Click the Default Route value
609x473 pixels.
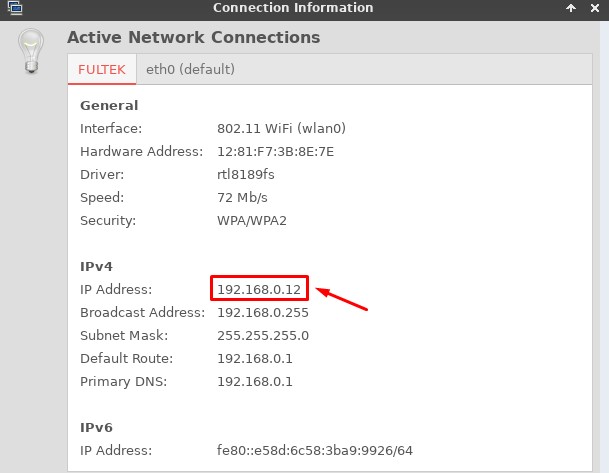(x=255, y=358)
